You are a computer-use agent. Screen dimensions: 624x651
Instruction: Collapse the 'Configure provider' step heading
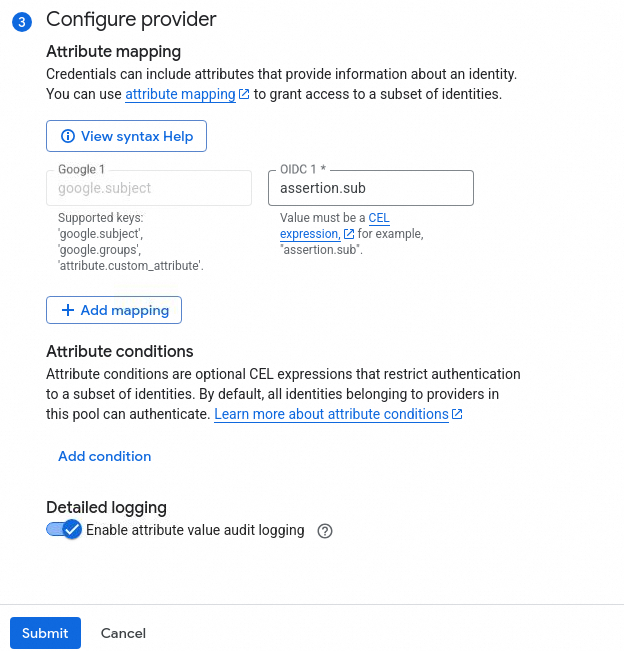(x=131, y=19)
